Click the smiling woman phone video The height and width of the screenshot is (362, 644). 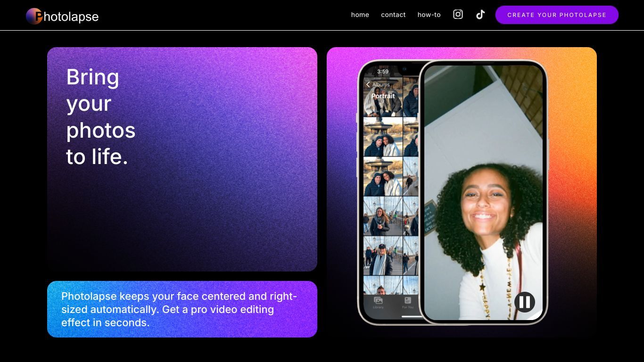(x=483, y=192)
